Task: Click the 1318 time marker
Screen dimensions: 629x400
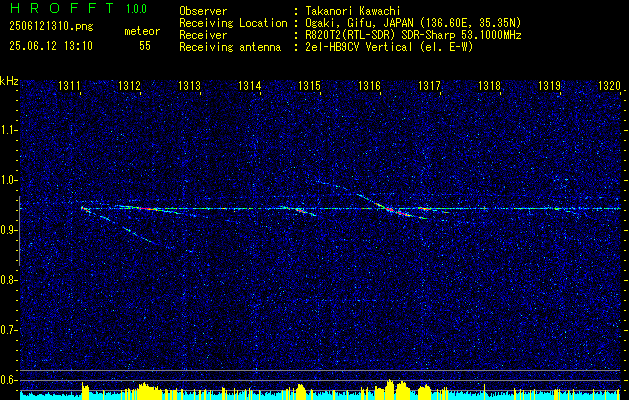Action: coord(489,85)
